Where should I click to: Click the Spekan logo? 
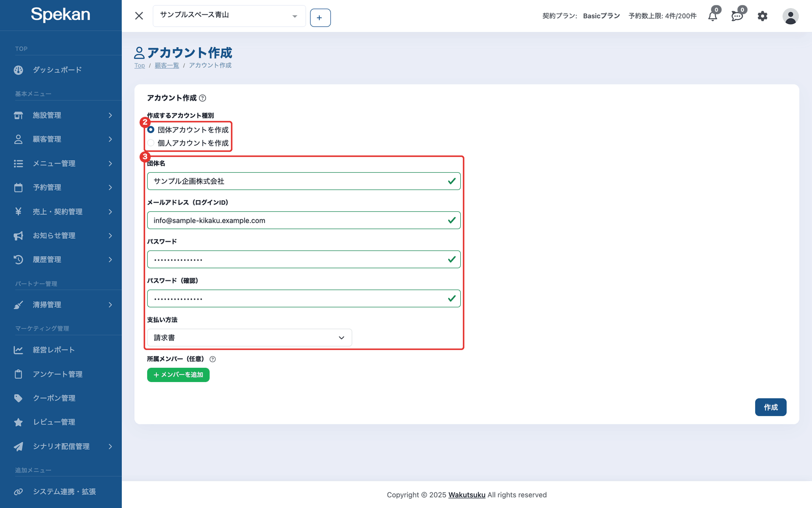pos(60,15)
